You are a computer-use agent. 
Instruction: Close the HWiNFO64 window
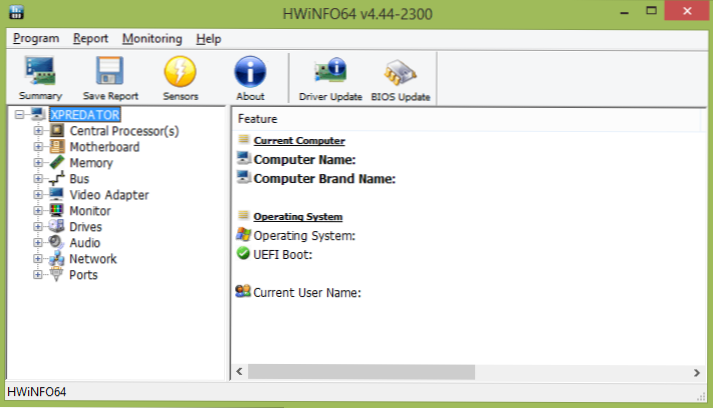pos(687,11)
